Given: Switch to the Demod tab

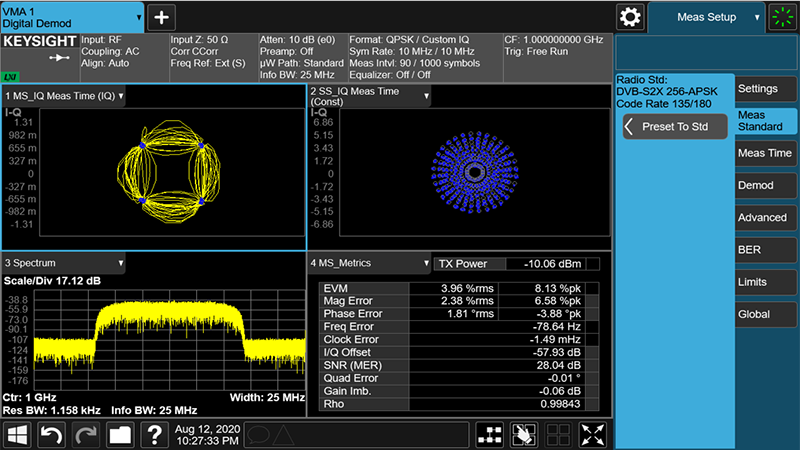Looking at the screenshot, I should pyautogui.click(x=764, y=185).
